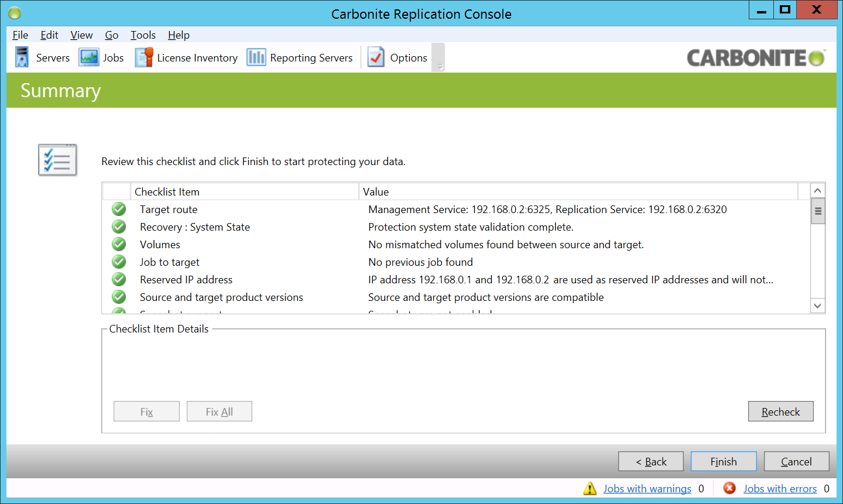The width and height of the screenshot is (843, 504).
Task: Click the green check for Recovery : System State
Action: click(119, 227)
